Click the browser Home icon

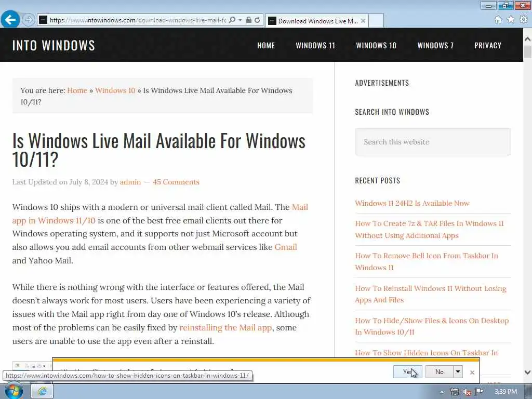coord(498,20)
